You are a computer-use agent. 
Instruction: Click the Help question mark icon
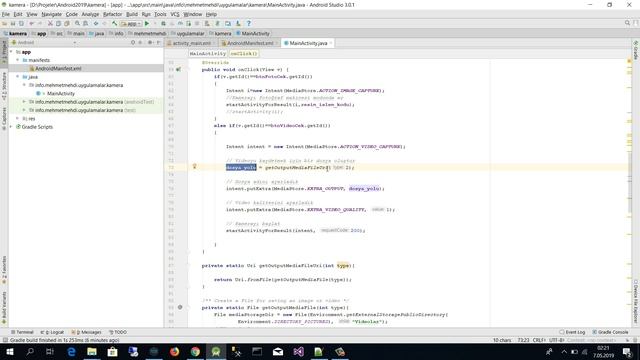(x=248, y=24)
